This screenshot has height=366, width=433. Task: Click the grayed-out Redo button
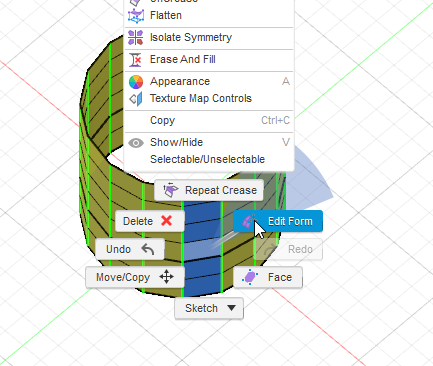[x=288, y=249]
